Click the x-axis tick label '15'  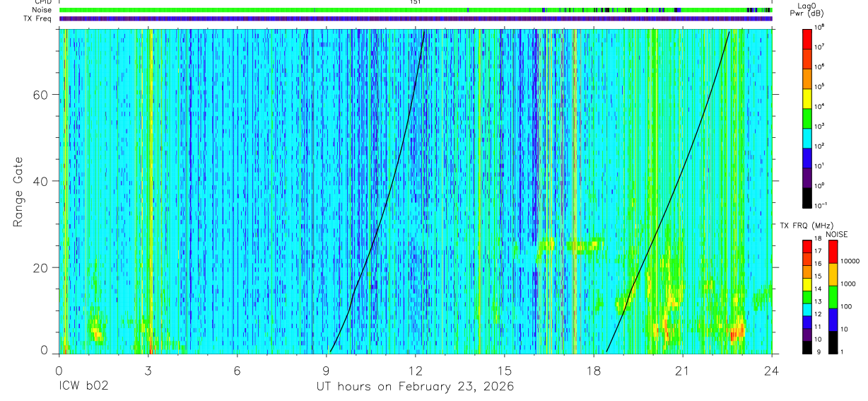pos(505,370)
